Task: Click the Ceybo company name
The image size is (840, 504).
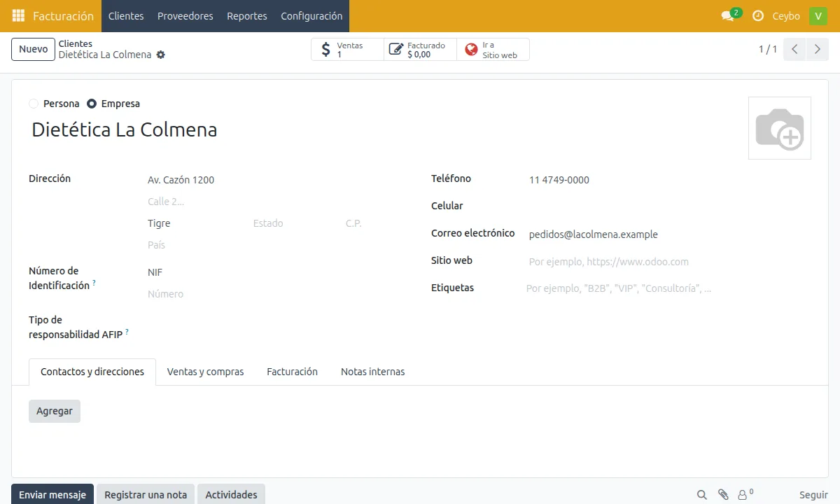Action: pos(786,16)
